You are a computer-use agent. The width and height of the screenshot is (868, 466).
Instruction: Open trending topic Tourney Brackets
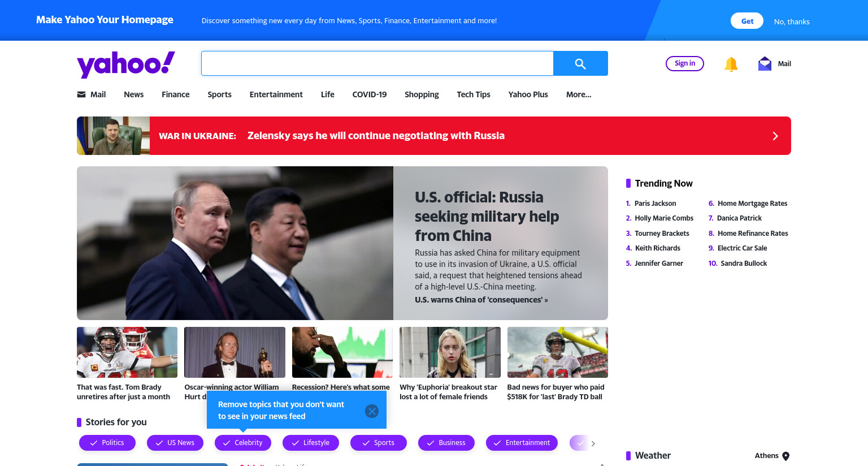coord(662,234)
